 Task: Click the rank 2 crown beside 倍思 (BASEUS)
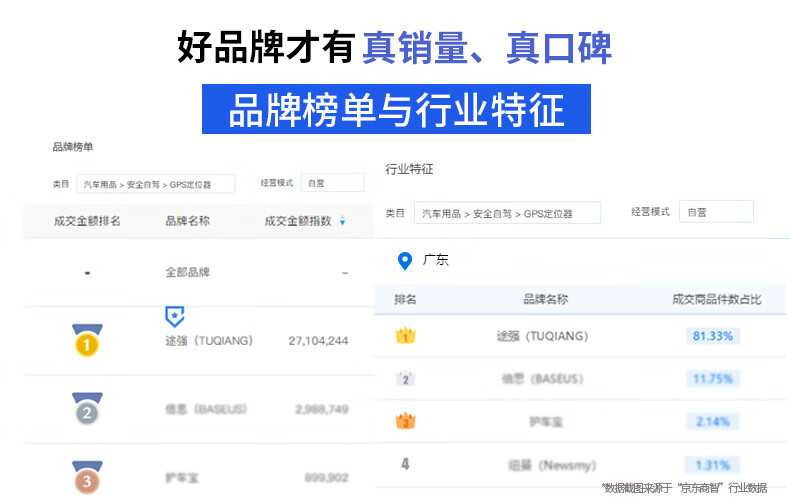(405, 379)
